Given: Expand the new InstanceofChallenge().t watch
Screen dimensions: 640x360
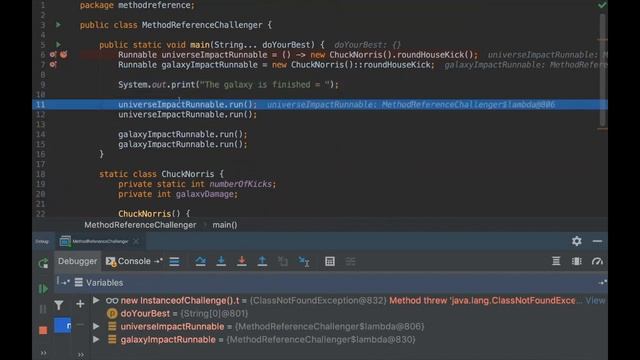Looking at the screenshot, I should (96, 300).
